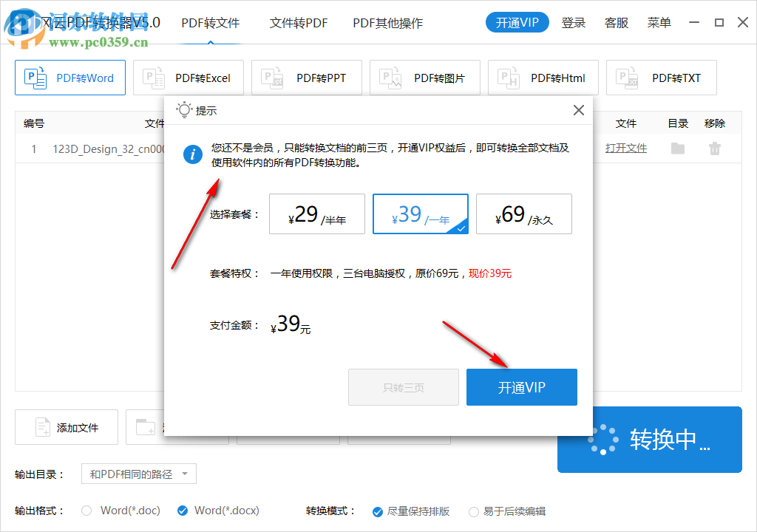Open the 菜单 menu
The height and width of the screenshot is (532, 757).
(x=659, y=22)
